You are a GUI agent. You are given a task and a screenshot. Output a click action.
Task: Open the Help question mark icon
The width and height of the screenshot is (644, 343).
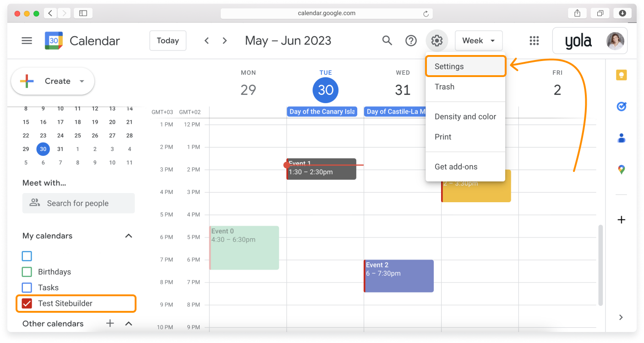click(x=411, y=41)
